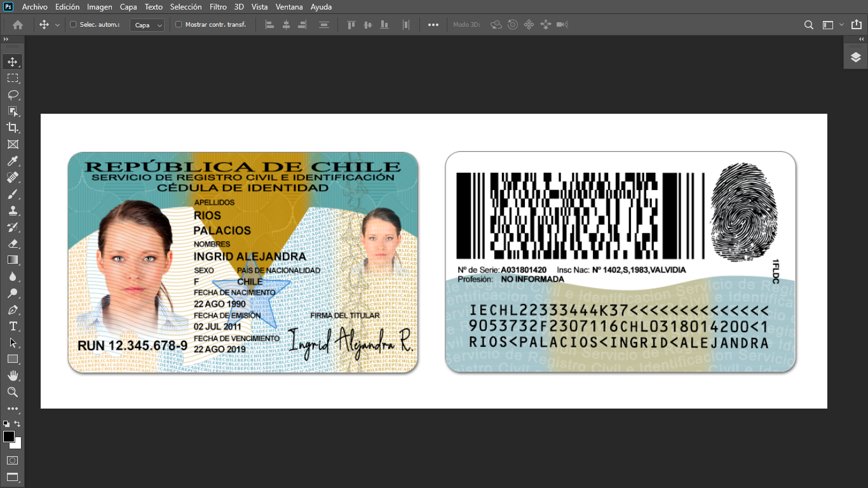Click the NO INFORMADA text on canvas
The width and height of the screenshot is (868, 488).
tap(532, 279)
